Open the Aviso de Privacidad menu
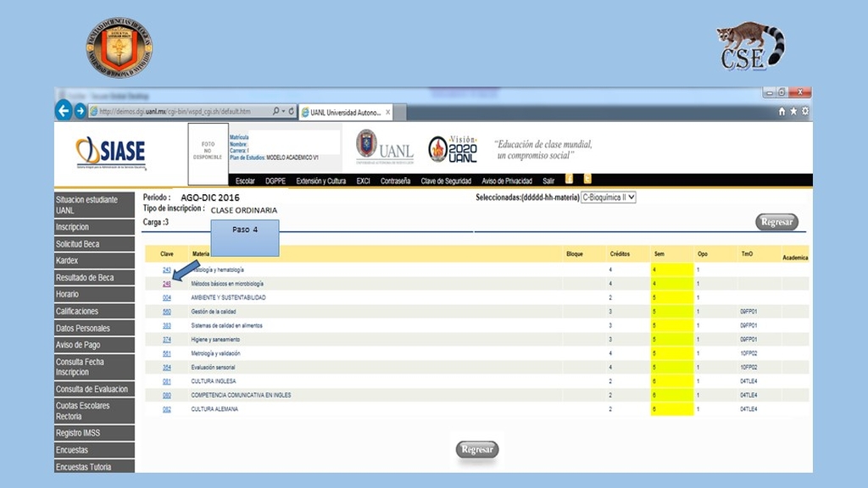The width and height of the screenshot is (868, 488). point(507,181)
